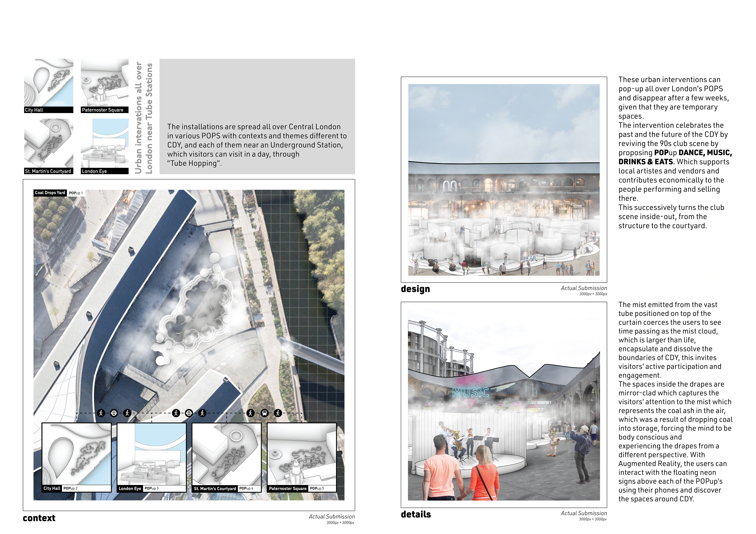Click the Underground roundel icon above City Hall
This screenshot has height=534, width=756.
pyautogui.click(x=114, y=413)
